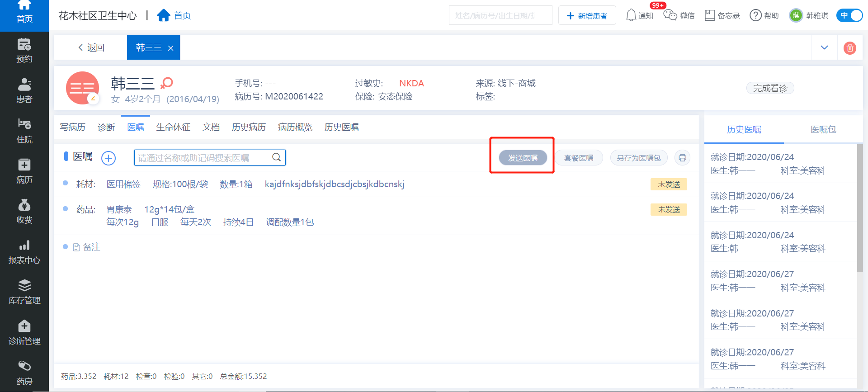This screenshot has height=392, width=868.
Task: Switch to 生命体征 tab
Action: tap(173, 128)
